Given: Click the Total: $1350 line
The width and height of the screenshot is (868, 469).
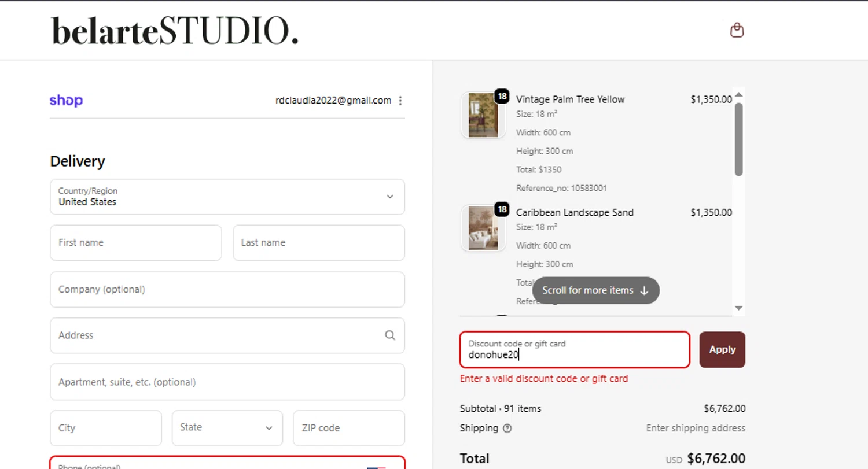Looking at the screenshot, I should coord(539,170).
